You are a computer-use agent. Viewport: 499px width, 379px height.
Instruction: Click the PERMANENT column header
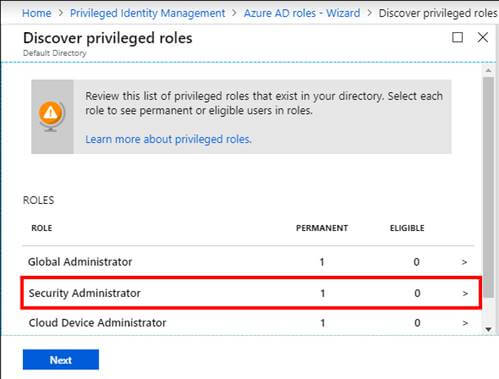(322, 228)
